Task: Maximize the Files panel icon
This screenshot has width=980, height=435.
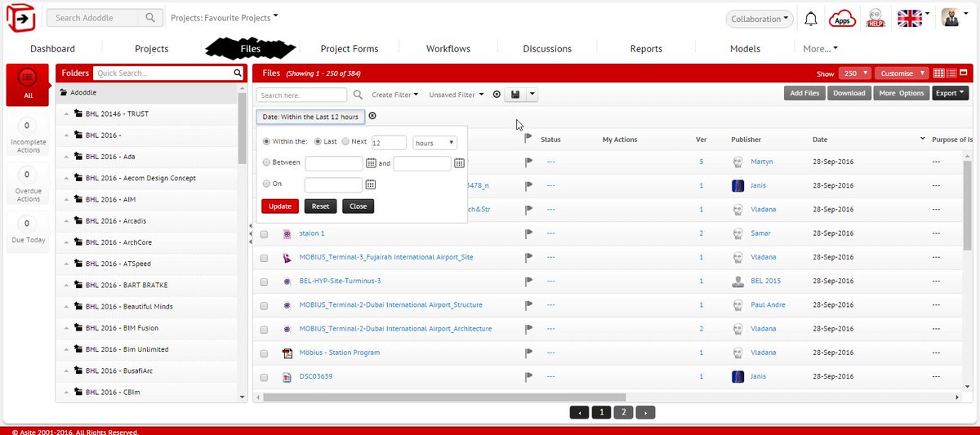Action: [x=964, y=73]
